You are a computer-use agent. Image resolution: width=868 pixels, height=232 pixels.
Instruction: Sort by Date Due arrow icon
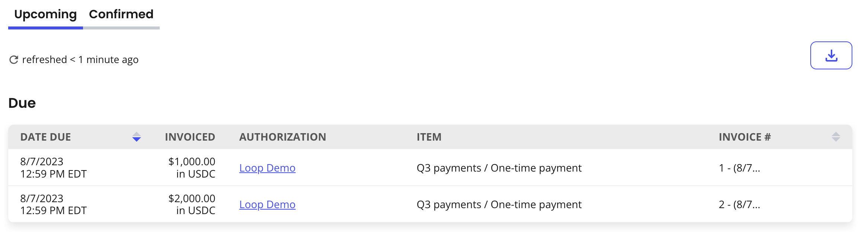pyautogui.click(x=137, y=137)
